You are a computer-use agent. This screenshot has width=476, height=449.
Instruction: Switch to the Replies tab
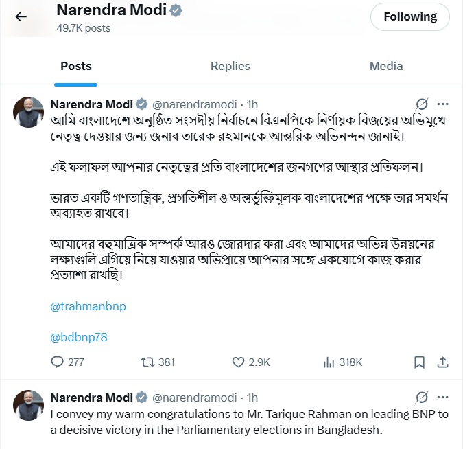click(x=230, y=66)
